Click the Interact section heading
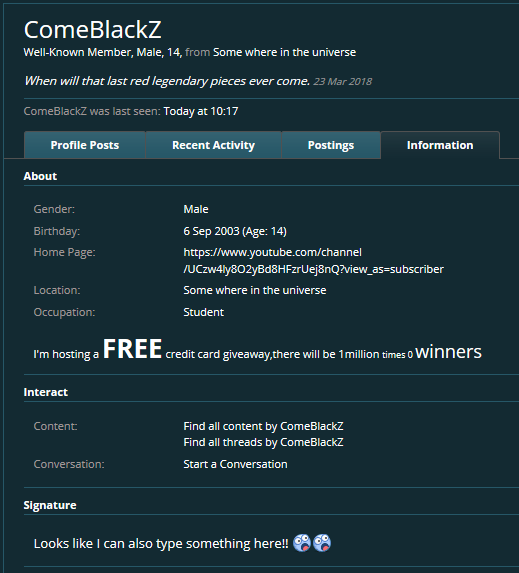This screenshot has height=573, width=519. [46, 392]
